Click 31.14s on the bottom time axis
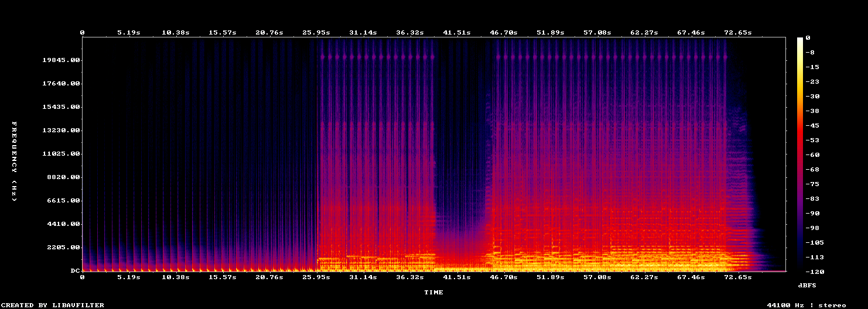Screen dimensions: 868x309 (x=363, y=277)
